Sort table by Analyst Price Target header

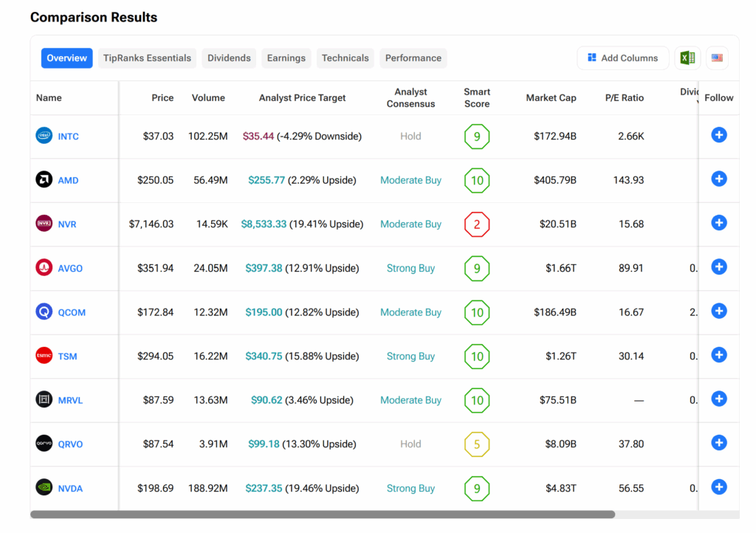(302, 97)
